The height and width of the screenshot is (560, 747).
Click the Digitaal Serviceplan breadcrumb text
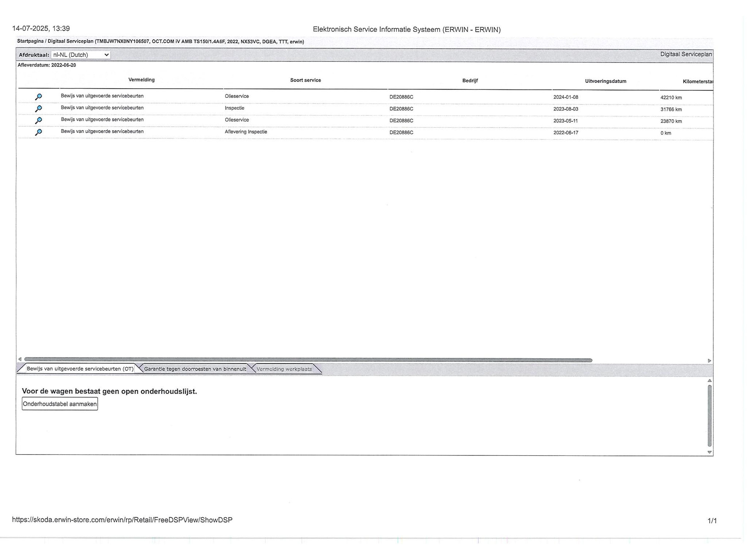pos(70,41)
